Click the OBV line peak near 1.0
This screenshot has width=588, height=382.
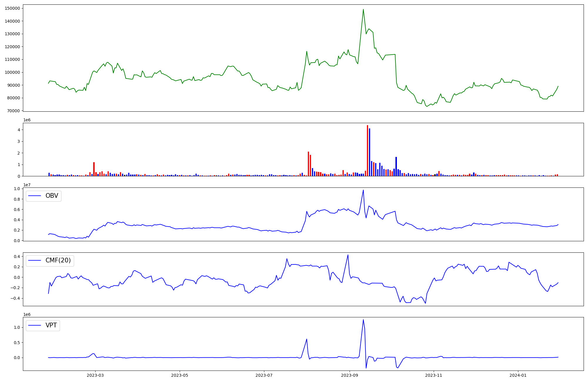363,190
